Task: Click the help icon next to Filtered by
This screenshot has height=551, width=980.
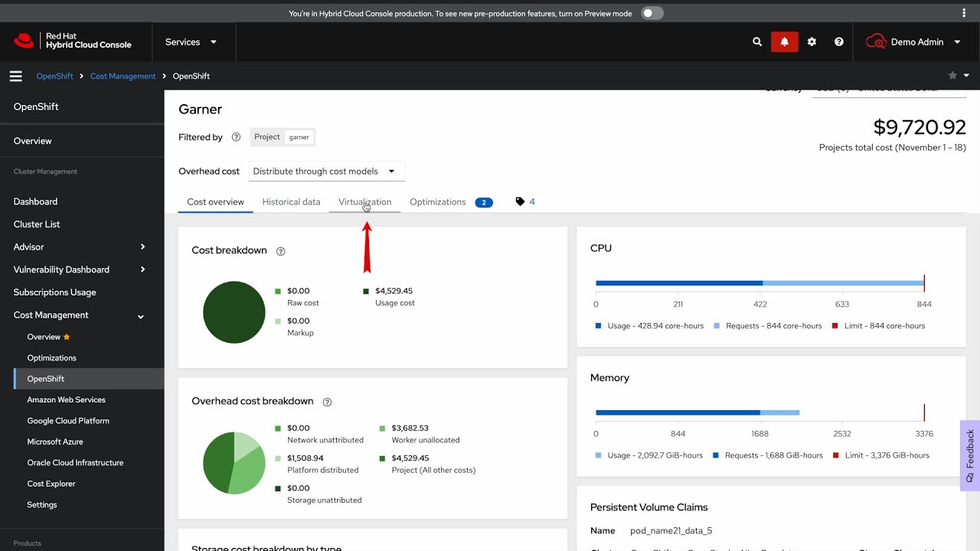Action: (236, 137)
